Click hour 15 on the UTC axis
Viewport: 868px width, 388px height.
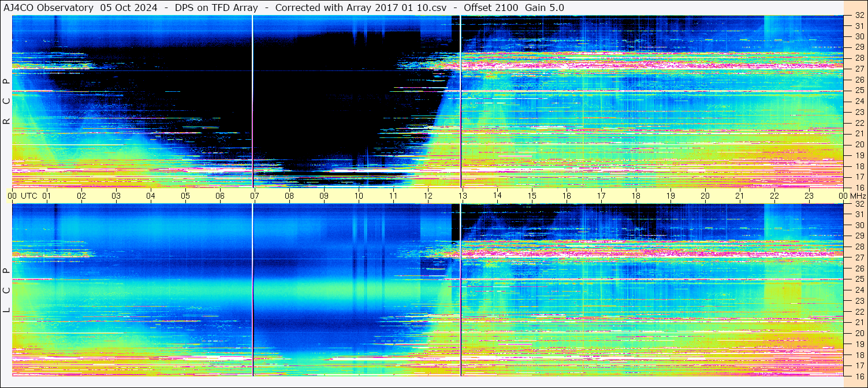coord(532,196)
